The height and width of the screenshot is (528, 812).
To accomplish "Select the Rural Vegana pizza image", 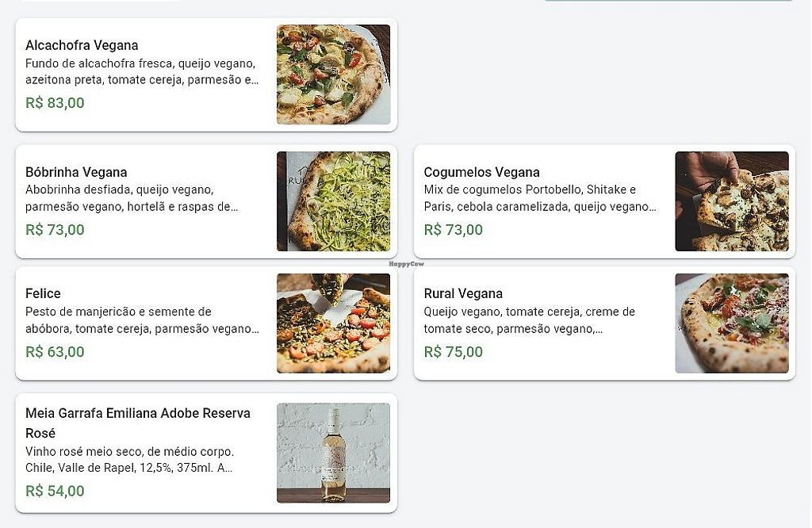I will click(x=731, y=323).
